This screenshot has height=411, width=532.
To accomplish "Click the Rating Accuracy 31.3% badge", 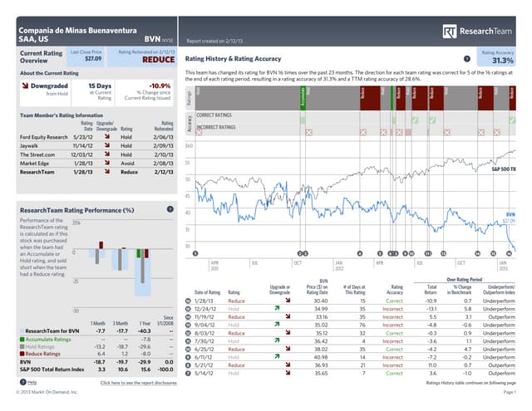I will (496, 57).
